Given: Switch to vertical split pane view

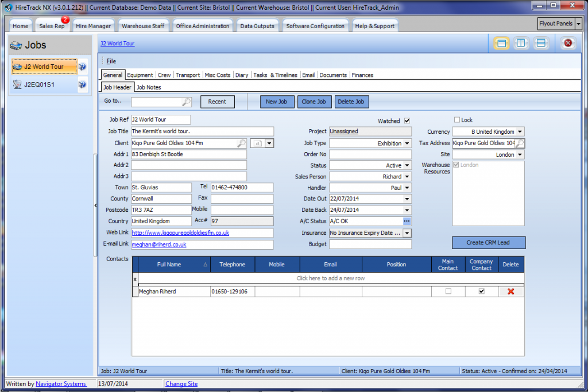Looking at the screenshot, I should [x=521, y=42].
